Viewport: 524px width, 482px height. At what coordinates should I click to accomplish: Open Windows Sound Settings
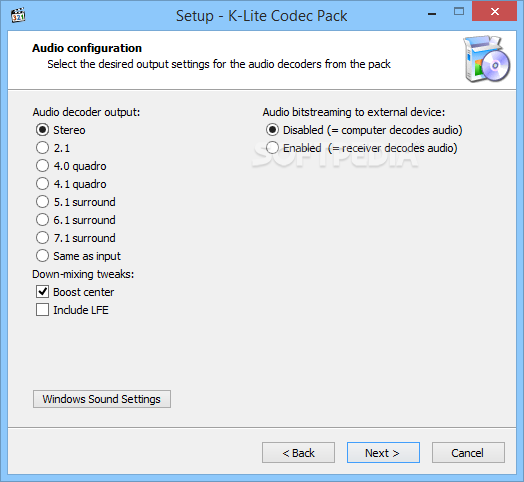click(x=102, y=399)
